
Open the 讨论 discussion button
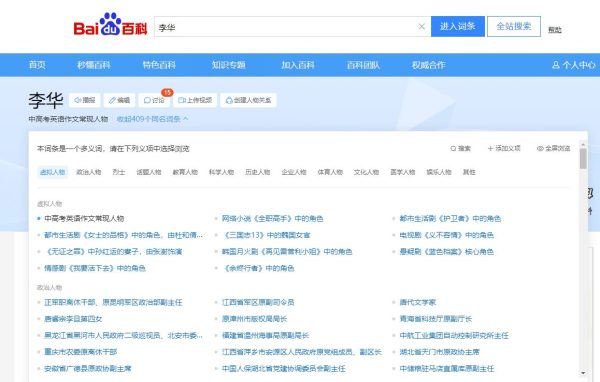click(154, 100)
